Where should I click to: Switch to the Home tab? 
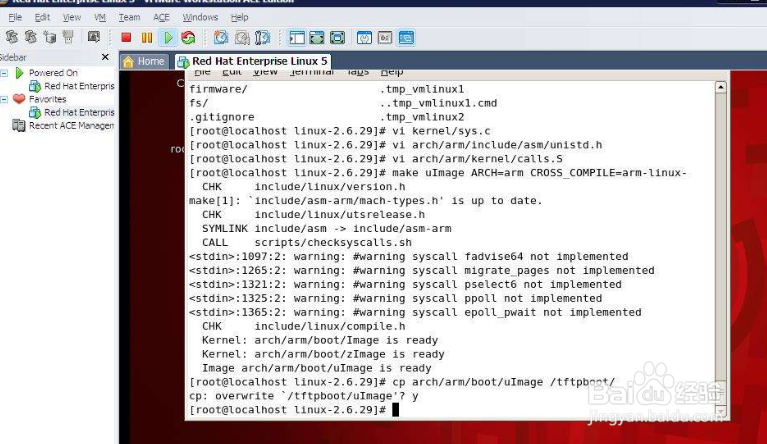pos(144,61)
